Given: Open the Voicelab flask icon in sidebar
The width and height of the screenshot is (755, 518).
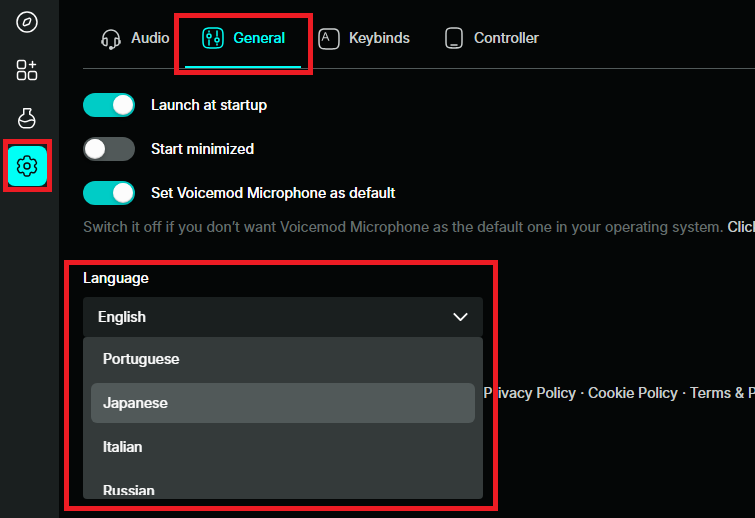Looking at the screenshot, I should click(x=26, y=118).
